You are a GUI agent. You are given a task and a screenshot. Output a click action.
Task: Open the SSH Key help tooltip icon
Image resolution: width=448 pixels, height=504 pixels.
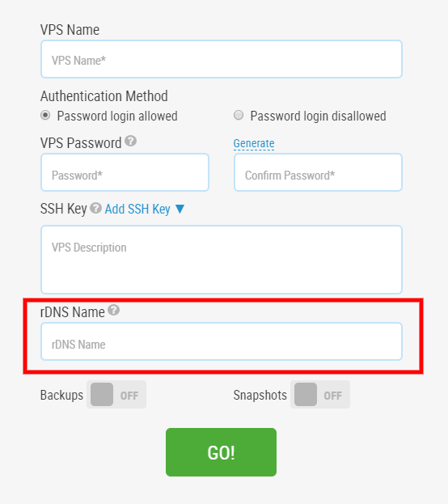[95, 208]
